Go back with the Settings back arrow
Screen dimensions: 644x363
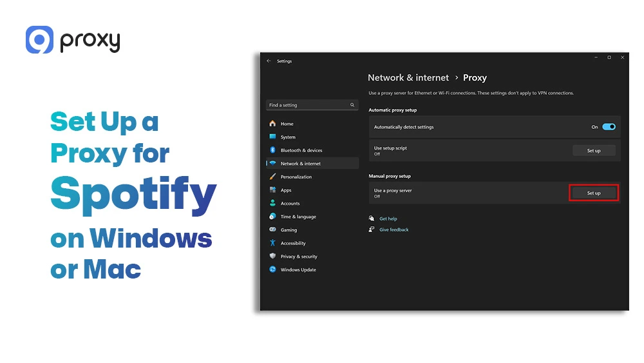[269, 61]
